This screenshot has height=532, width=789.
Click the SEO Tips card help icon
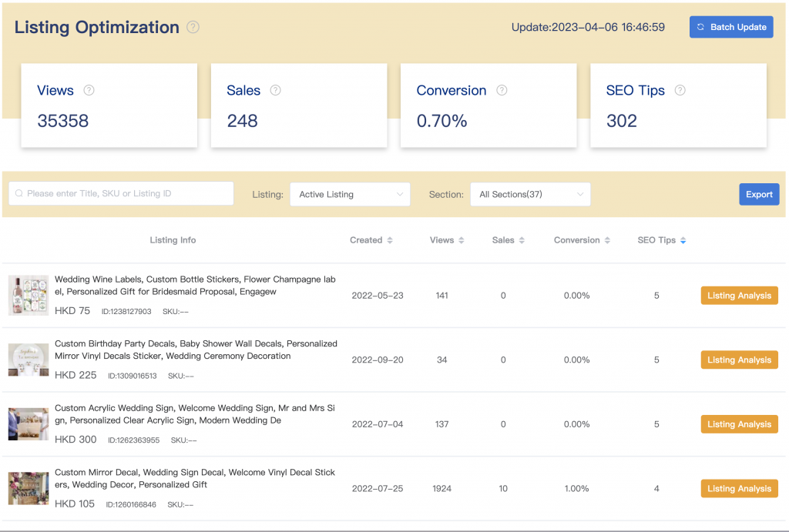click(680, 90)
